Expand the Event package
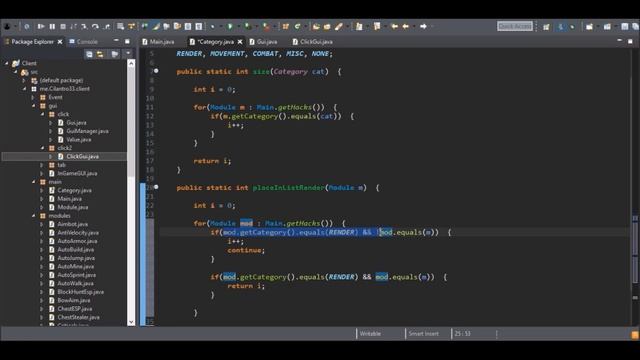640x360 pixels. 33,97
